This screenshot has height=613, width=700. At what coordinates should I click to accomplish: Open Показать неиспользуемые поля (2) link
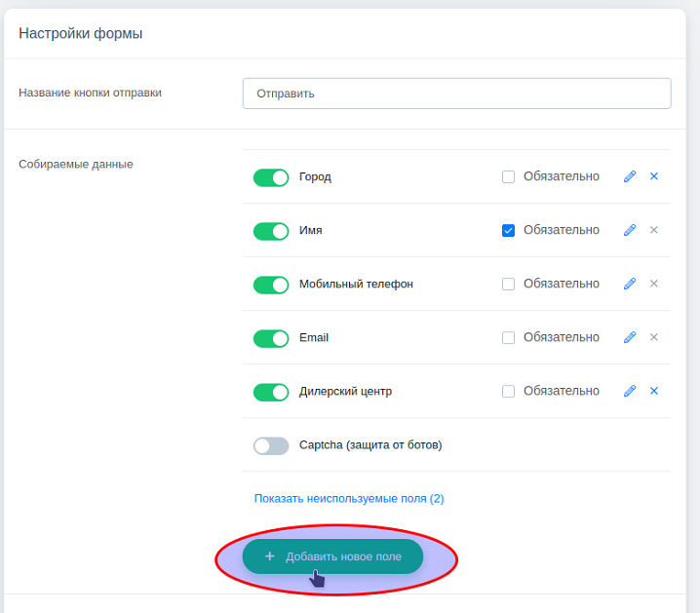click(349, 498)
